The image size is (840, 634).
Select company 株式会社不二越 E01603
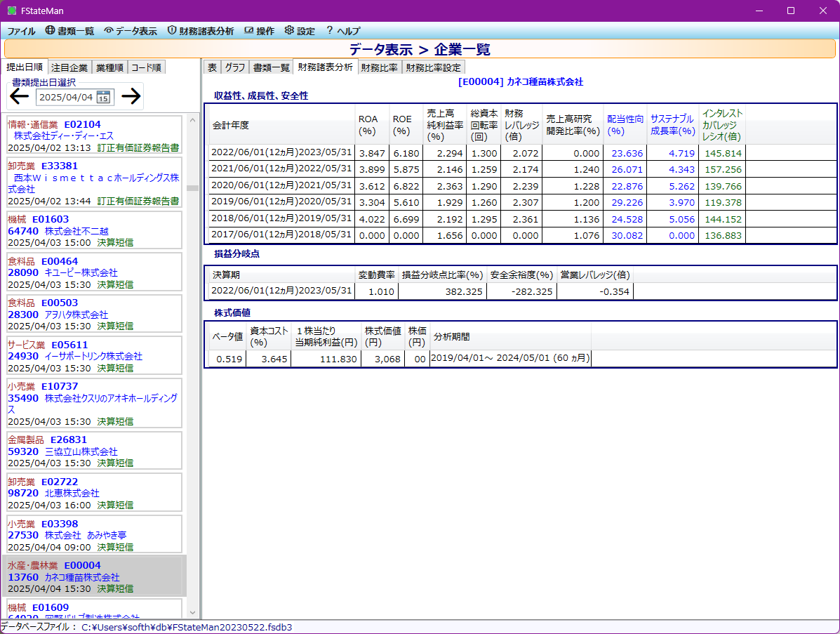click(x=94, y=230)
